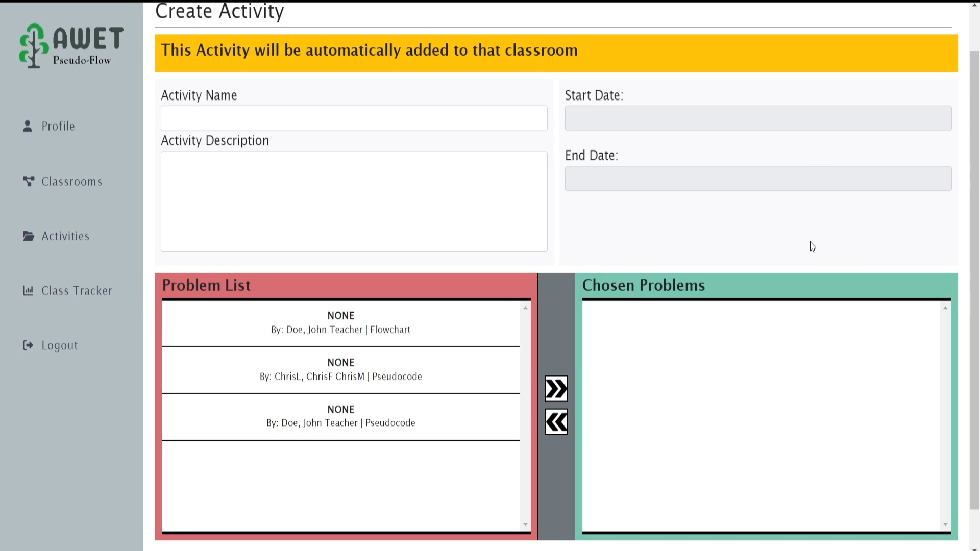The height and width of the screenshot is (551, 980).
Task: Select the Activities sidebar link
Action: pyautogui.click(x=65, y=236)
